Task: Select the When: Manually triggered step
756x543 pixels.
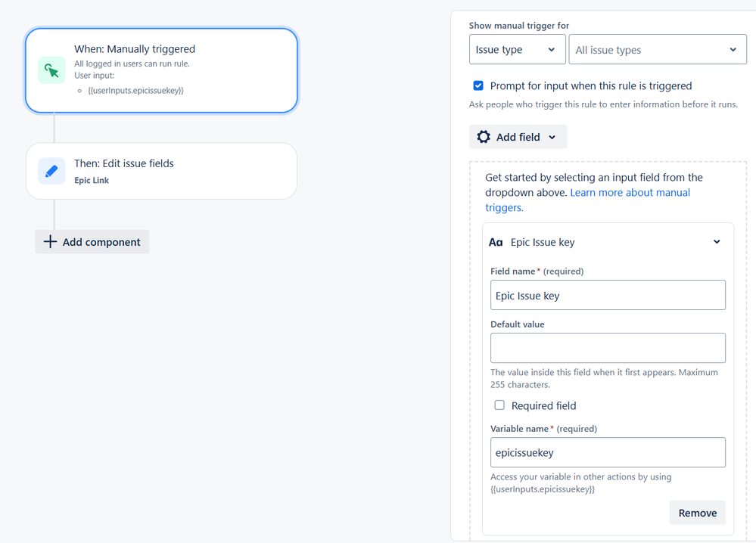Action: (x=161, y=70)
